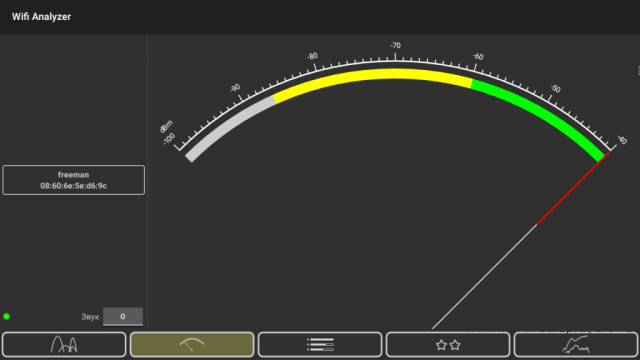Click the dBm -100 scale label
This screenshot has width=640, height=360.
(x=167, y=133)
